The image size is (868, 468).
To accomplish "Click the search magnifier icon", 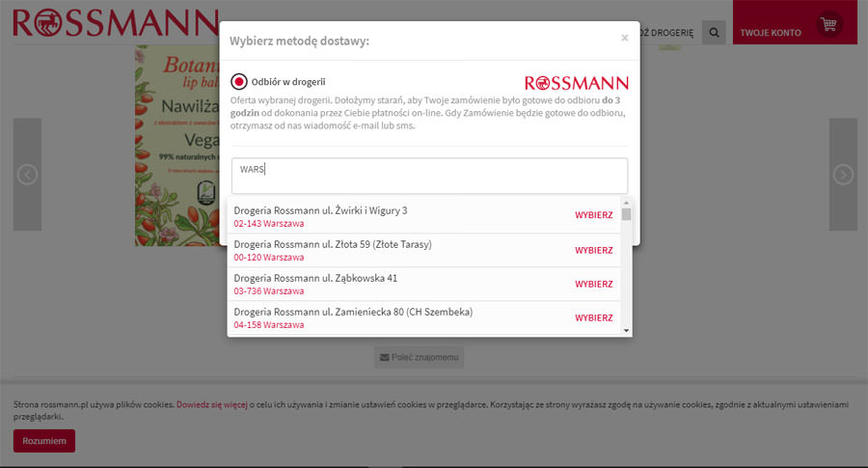I will tap(714, 33).
